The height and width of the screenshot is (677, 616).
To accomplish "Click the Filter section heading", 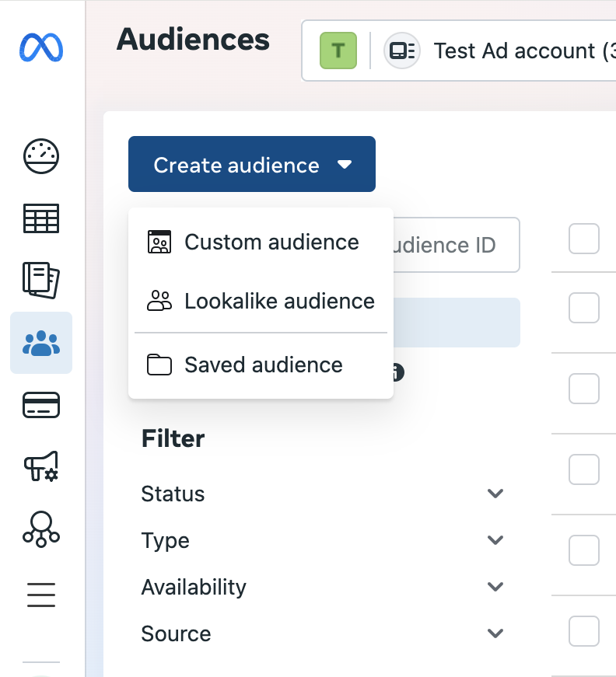I will click(x=173, y=438).
